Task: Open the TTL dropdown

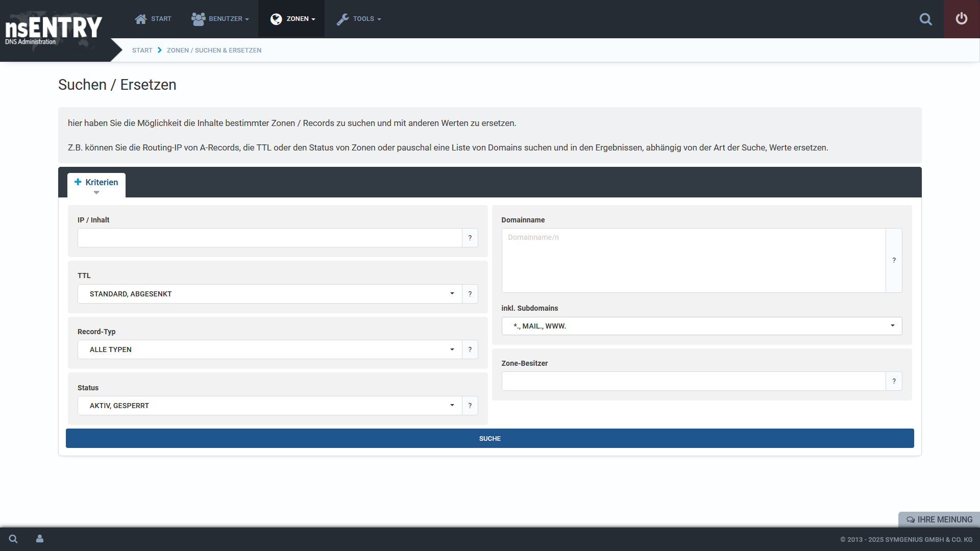Action: pyautogui.click(x=269, y=294)
